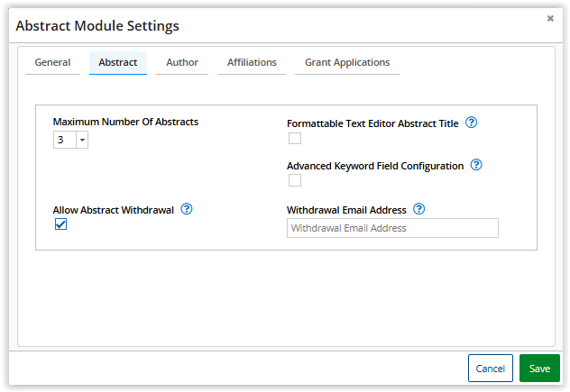Open the Grant Applications tab
The width and height of the screenshot is (570, 392).
[347, 63]
